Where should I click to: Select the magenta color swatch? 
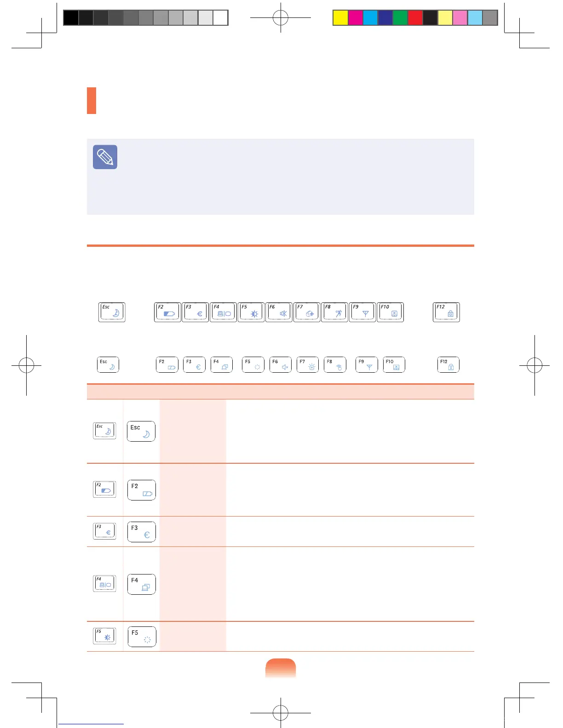tap(356, 17)
